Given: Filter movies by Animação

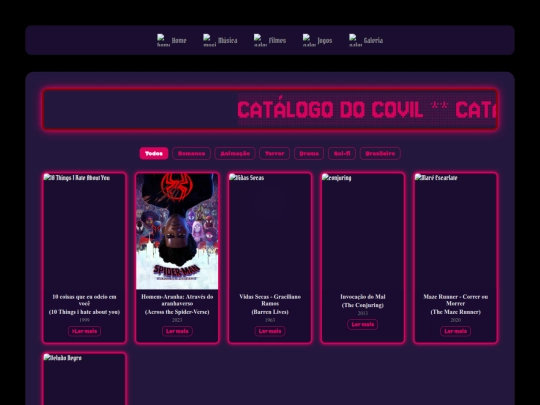Looking at the screenshot, I should point(235,154).
